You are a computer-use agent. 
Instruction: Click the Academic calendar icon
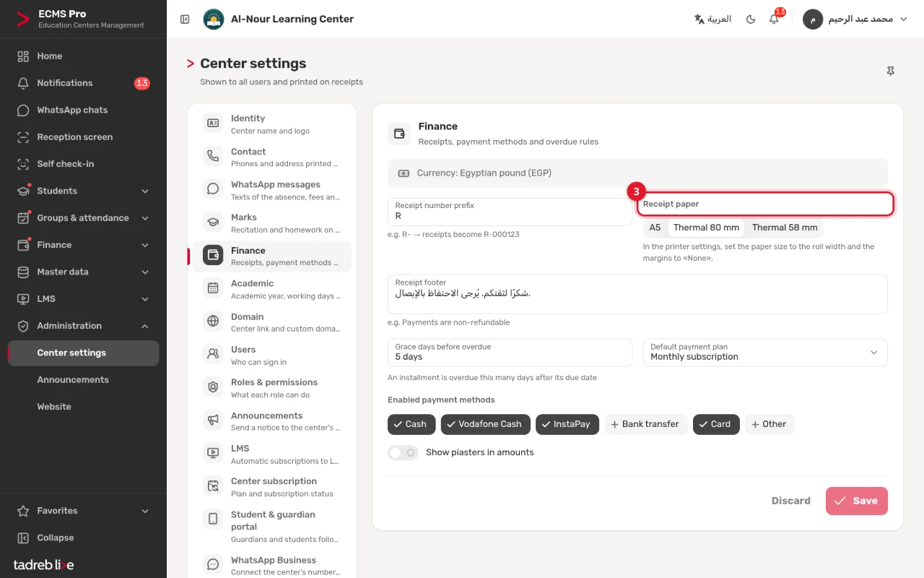pyautogui.click(x=213, y=288)
